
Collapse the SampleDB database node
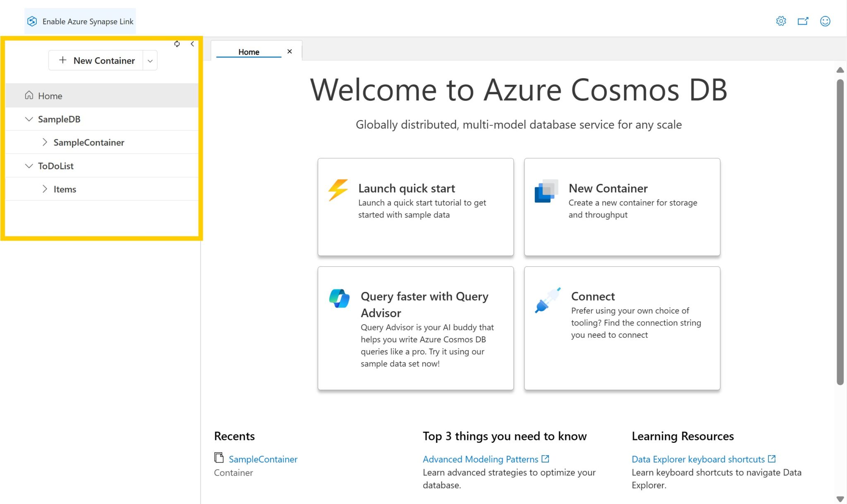tap(29, 119)
